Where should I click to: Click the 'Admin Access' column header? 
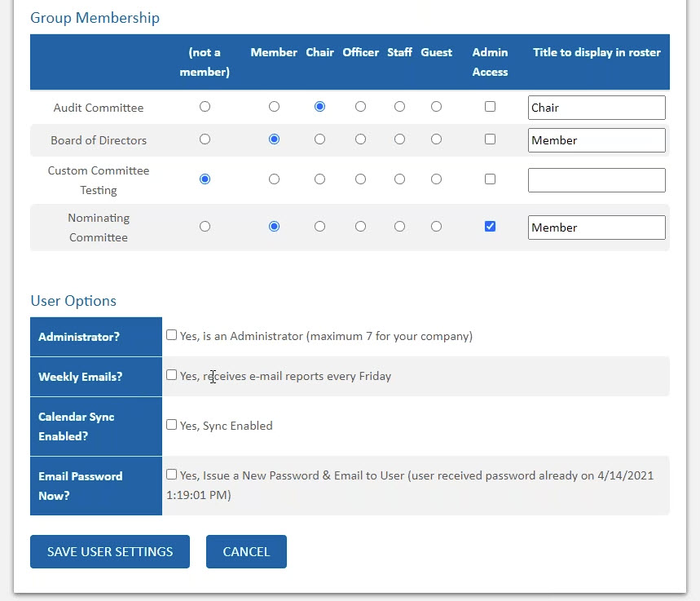pyautogui.click(x=491, y=62)
